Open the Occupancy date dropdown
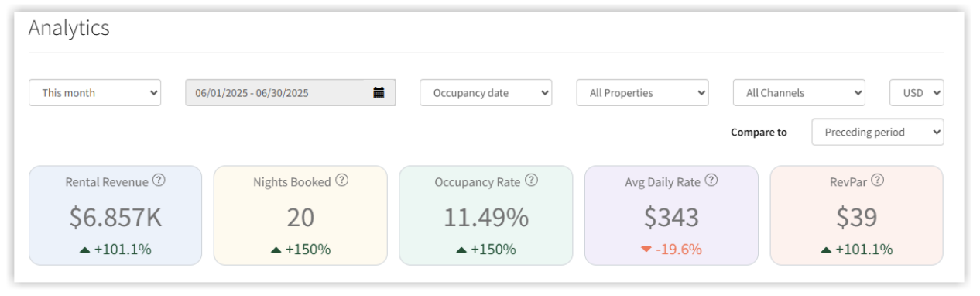 click(x=486, y=92)
